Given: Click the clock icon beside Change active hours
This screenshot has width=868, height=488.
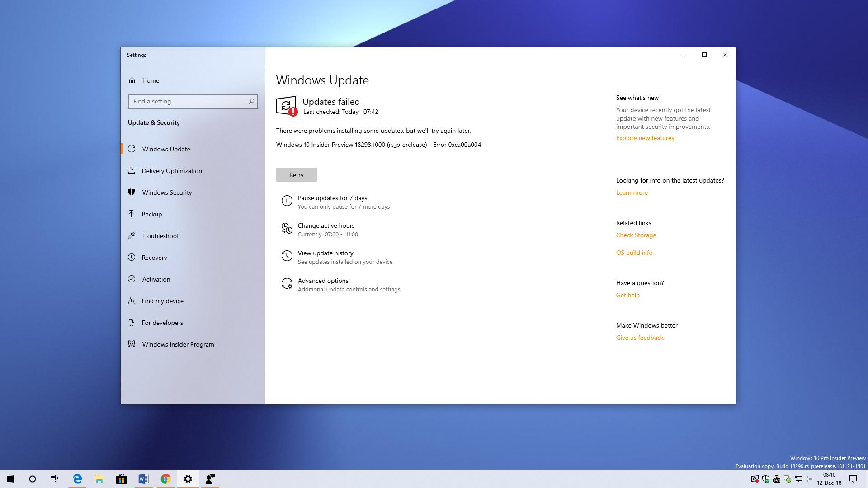Looking at the screenshot, I should [x=287, y=228].
